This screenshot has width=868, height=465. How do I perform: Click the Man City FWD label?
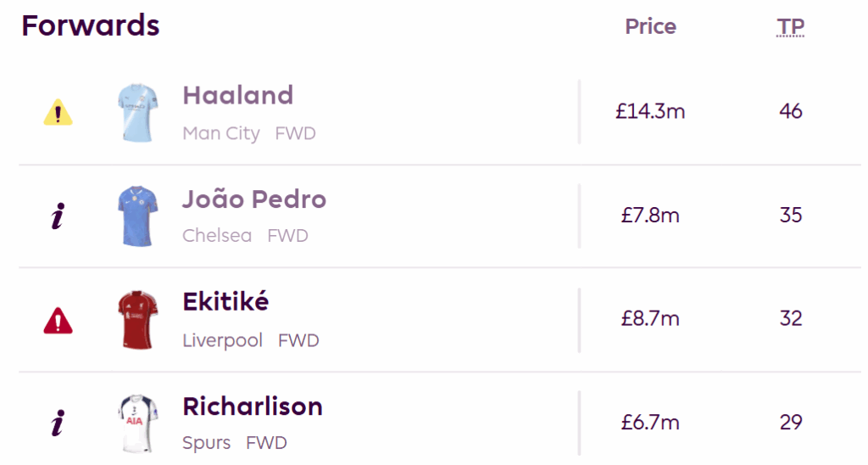(249, 134)
